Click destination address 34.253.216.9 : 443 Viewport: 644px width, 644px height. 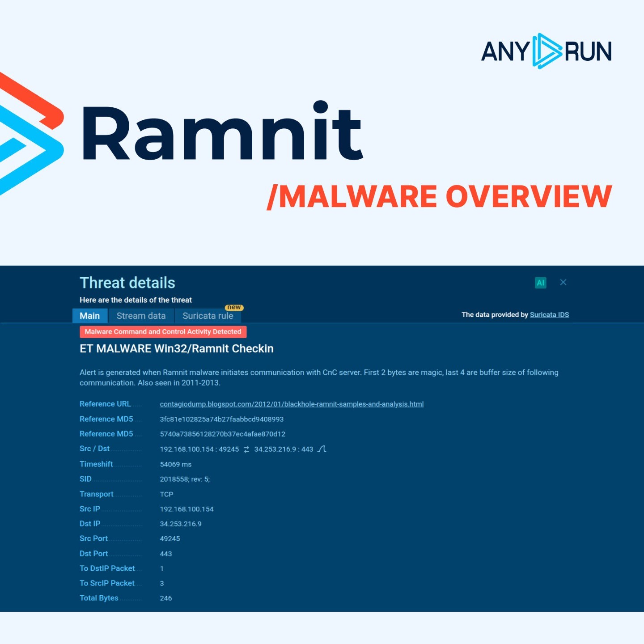click(x=284, y=449)
